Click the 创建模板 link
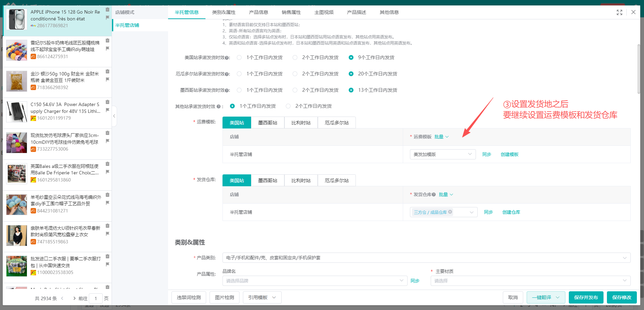Screen dimensions: 644x310 (x=509, y=154)
